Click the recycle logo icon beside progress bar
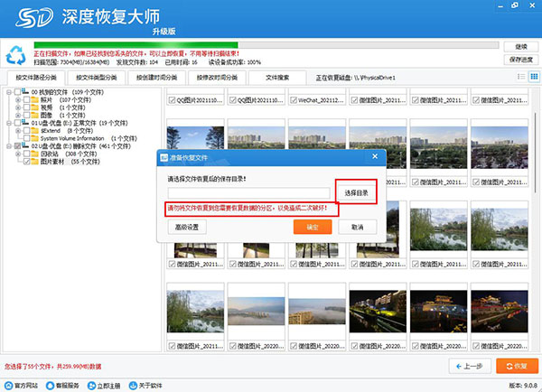Image resolution: width=542 pixels, height=392 pixels. coord(15,52)
